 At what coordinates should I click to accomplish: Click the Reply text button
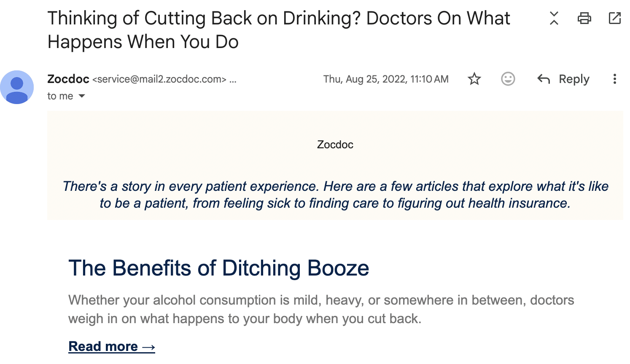574,79
